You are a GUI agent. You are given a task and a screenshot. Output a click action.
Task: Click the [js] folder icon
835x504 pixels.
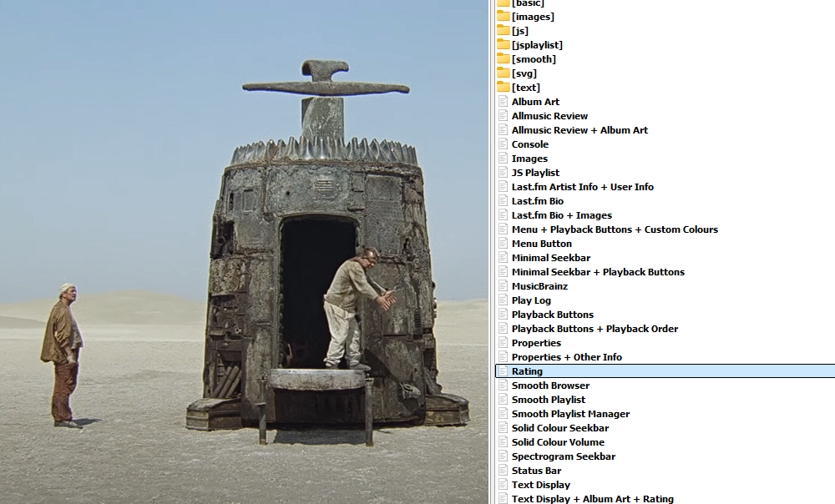click(503, 31)
